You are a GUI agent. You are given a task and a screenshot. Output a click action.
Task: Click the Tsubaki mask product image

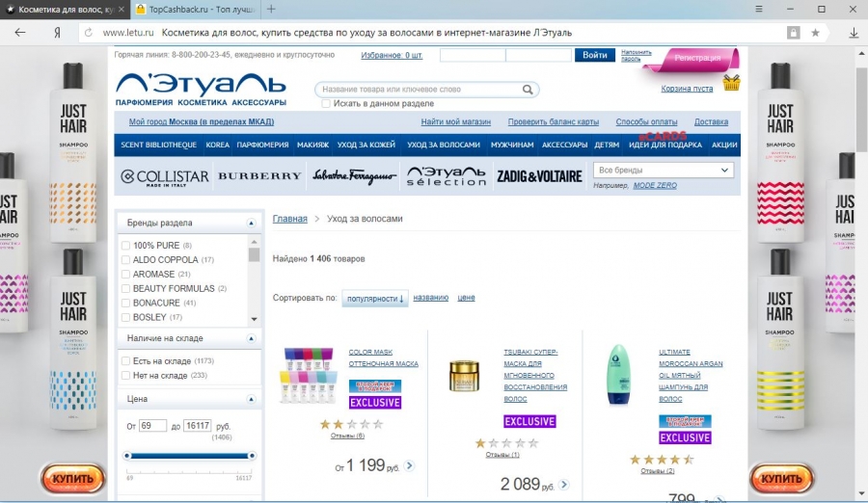coord(464,376)
